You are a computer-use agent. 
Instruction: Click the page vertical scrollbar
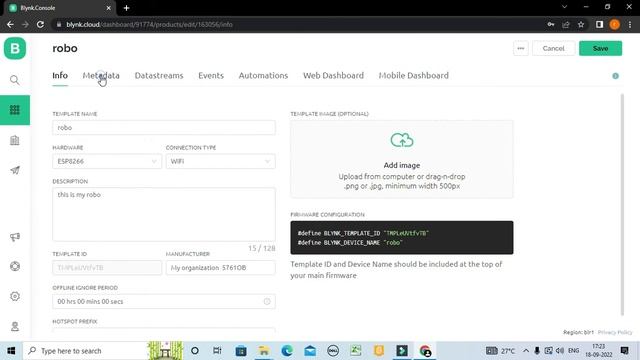pos(622,204)
